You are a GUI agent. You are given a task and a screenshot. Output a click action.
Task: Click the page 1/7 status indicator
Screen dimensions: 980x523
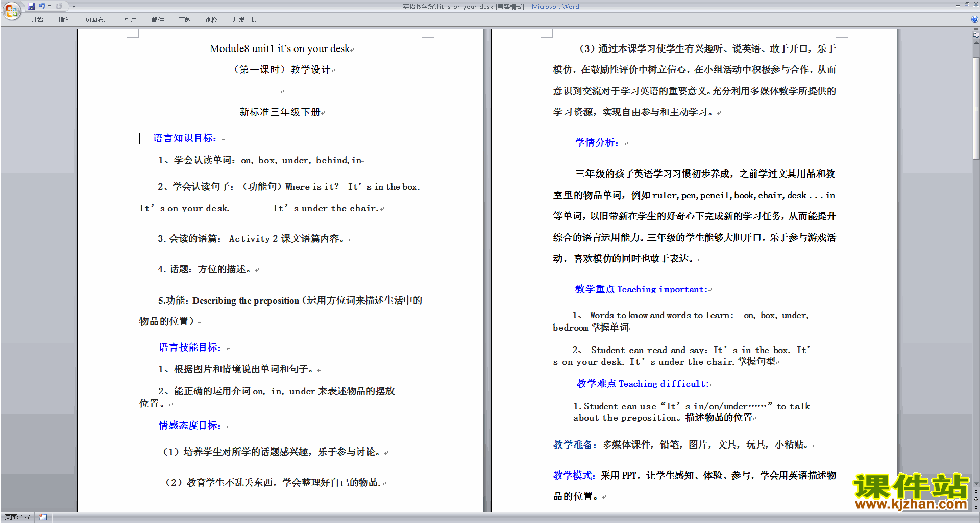point(17,517)
